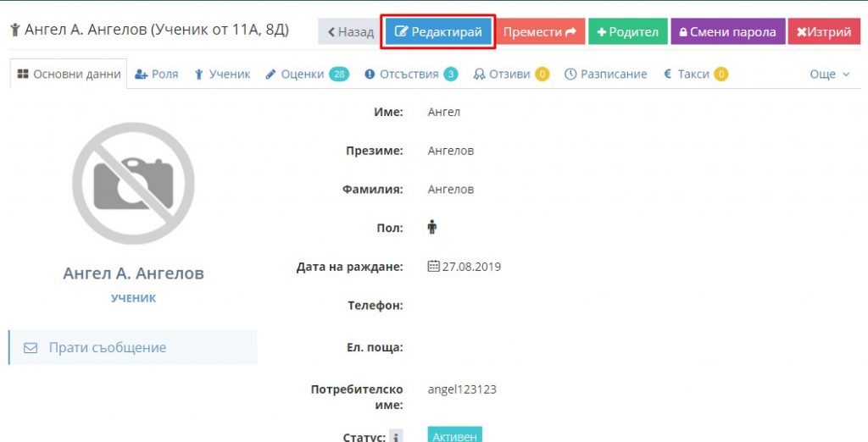Open the Оценки grades tab
868x442 pixels.
(307, 75)
